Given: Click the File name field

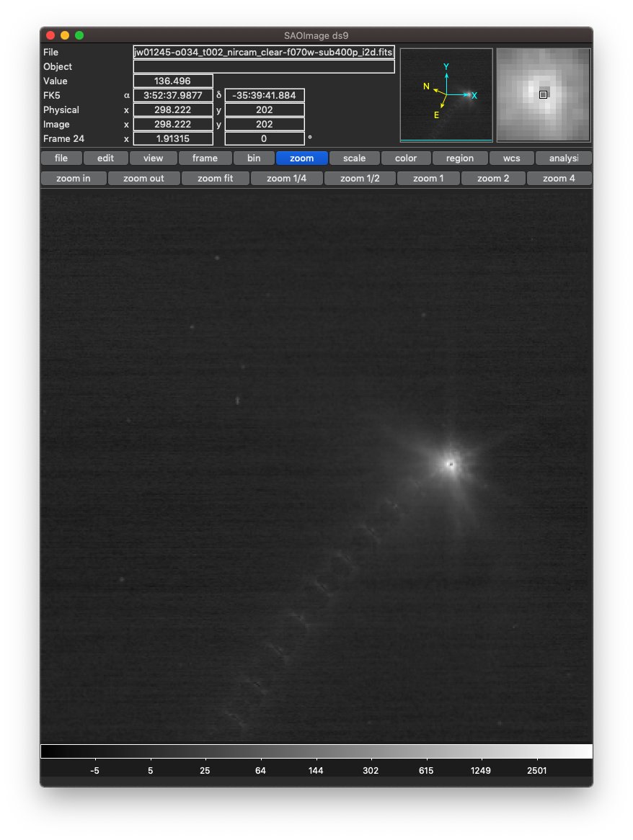Looking at the screenshot, I should 264,52.
